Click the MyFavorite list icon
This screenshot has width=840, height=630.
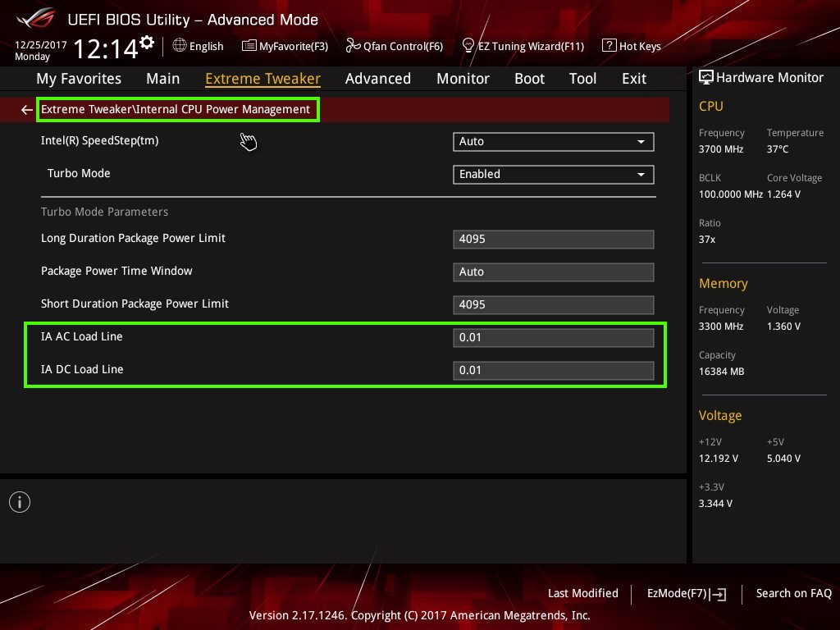[249, 46]
